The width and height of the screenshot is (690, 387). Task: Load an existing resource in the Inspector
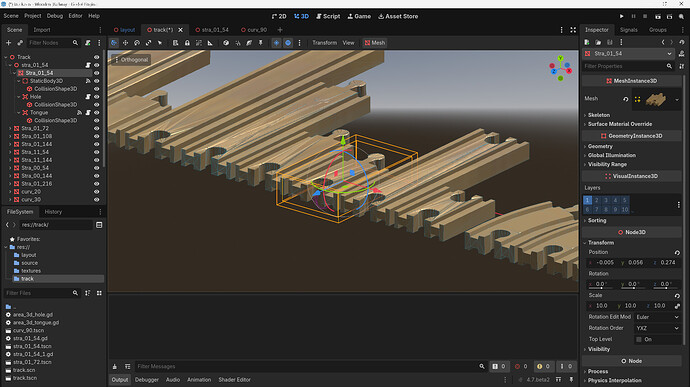point(598,42)
